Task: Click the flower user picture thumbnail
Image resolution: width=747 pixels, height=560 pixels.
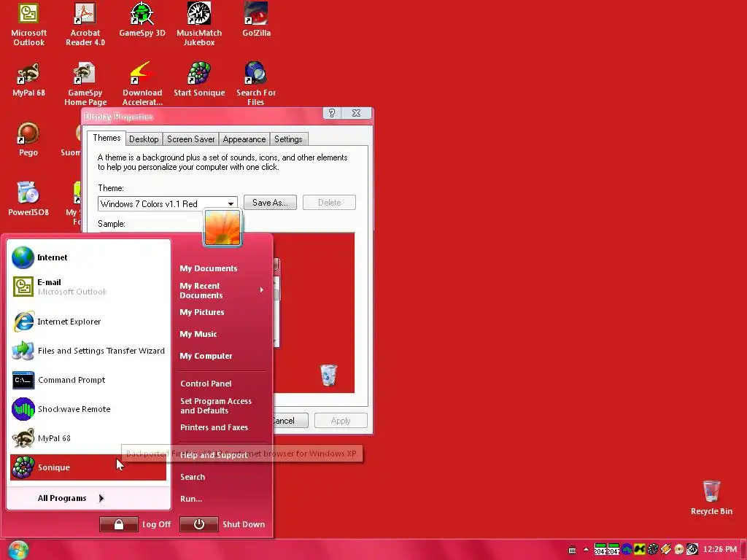Action: coord(222,227)
